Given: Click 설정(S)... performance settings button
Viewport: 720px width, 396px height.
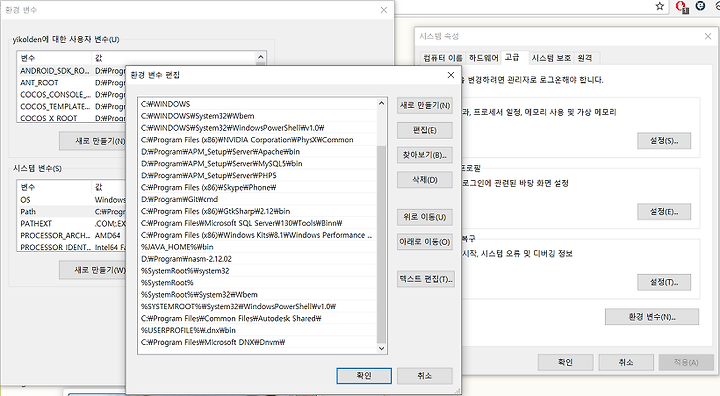Looking at the screenshot, I should pyautogui.click(x=664, y=141).
